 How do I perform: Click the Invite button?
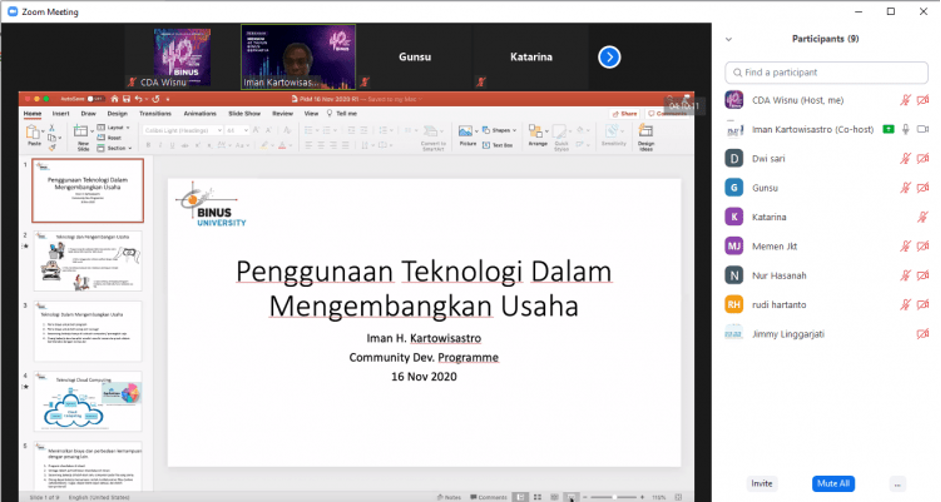[762, 483]
